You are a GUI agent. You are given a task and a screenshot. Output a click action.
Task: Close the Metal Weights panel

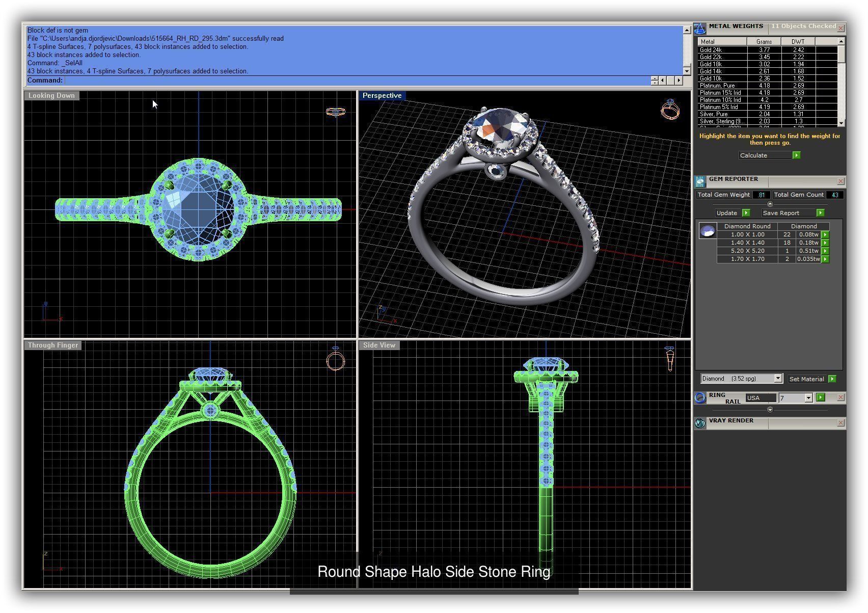(841, 28)
